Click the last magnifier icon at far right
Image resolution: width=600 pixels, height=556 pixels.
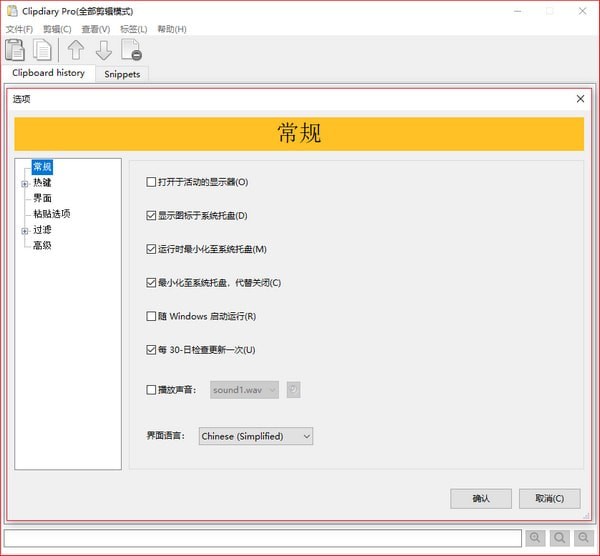pos(584,538)
